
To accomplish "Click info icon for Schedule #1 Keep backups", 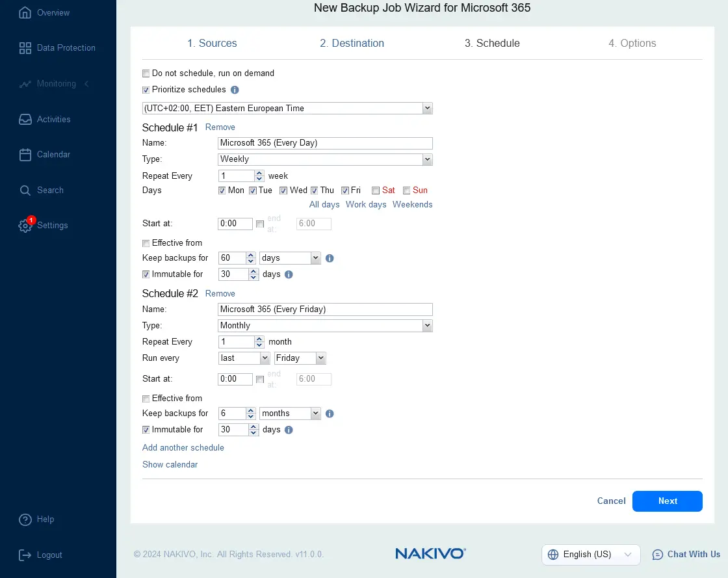I will point(330,258).
